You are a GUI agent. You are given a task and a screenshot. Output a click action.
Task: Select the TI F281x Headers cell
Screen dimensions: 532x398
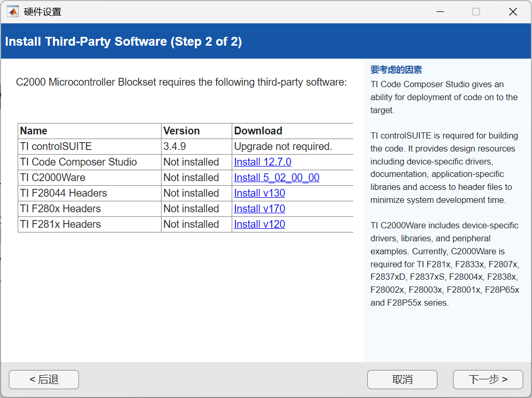[89, 224]
